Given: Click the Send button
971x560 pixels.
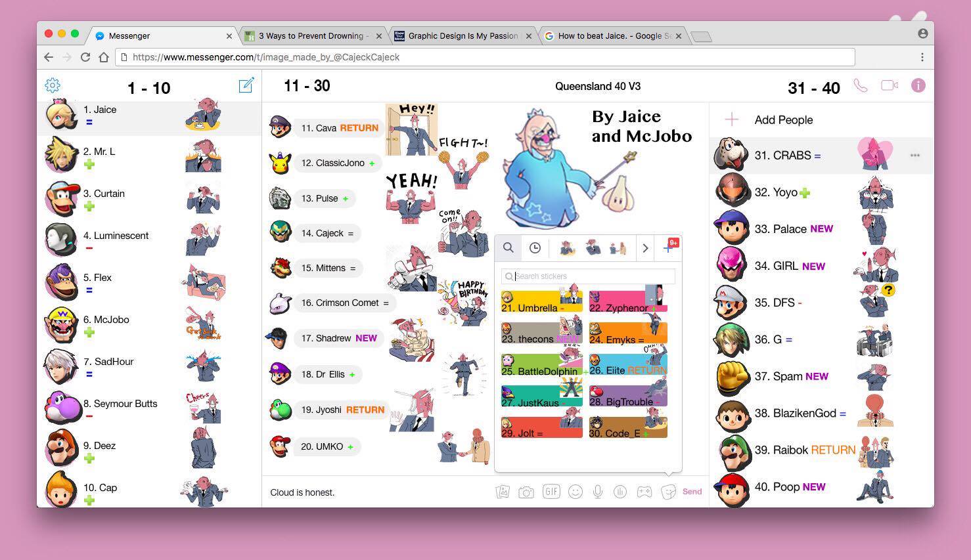Looking at the screenshot, I should [692, 491].
